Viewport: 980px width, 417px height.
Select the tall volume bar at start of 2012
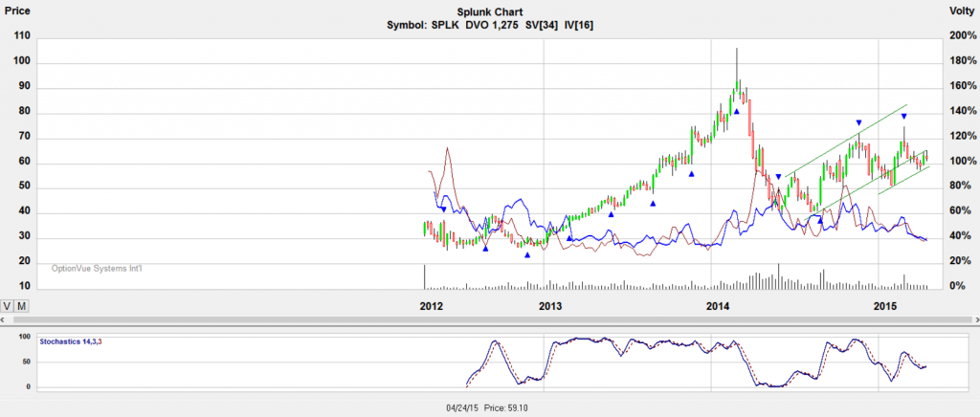pyautogui.click(x=424, y=275)
